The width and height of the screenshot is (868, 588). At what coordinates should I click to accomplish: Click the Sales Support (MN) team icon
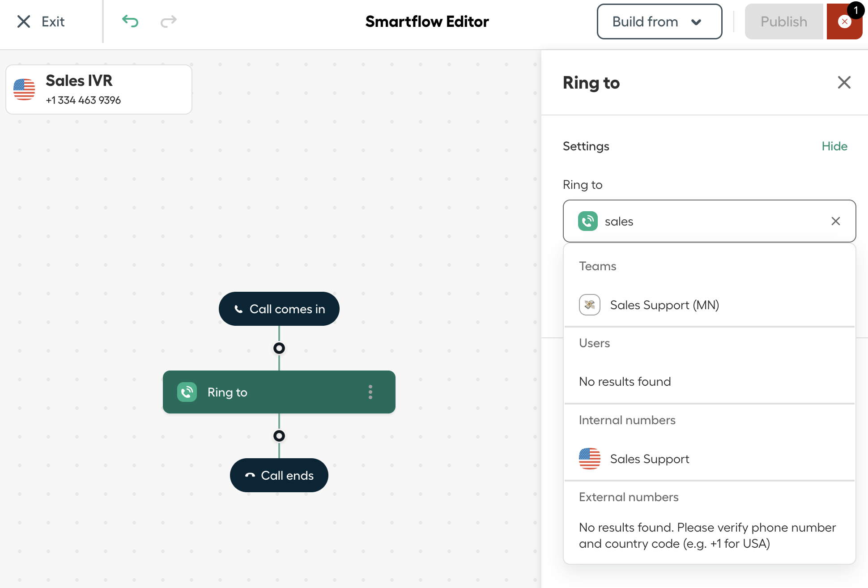pyautogui.click(x=590, y=305)
